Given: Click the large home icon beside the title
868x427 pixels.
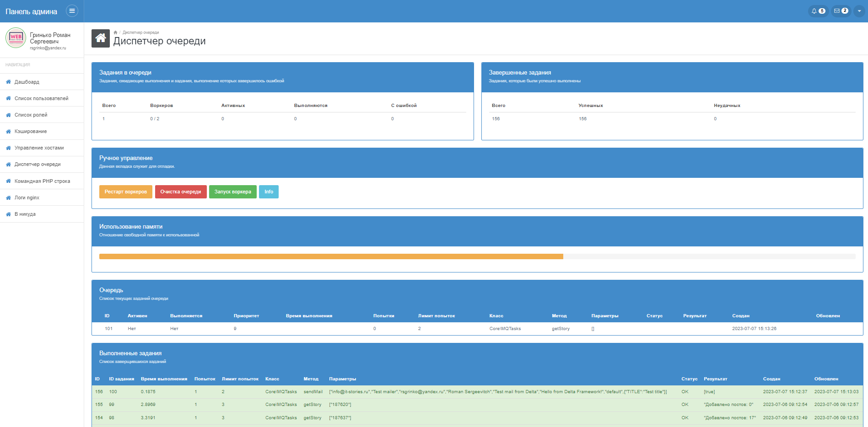Looking at the screenshot, I should 101,38.
